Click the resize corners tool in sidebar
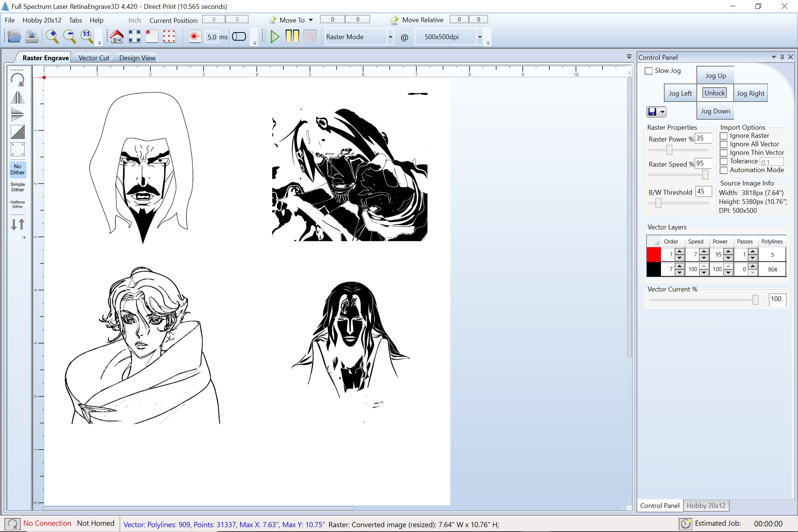The height and width of the screenshot is (532, 798). coord(18,149)
